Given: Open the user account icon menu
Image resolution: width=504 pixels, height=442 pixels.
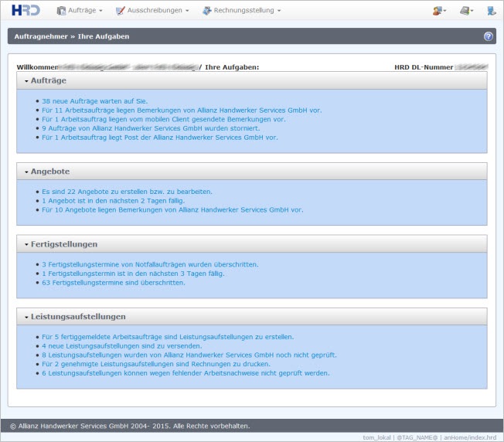Looking at the screenshot, I should pos(439,11).
